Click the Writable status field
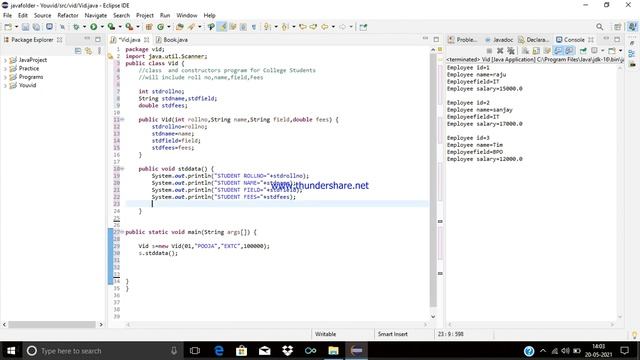 click(325, 334)
